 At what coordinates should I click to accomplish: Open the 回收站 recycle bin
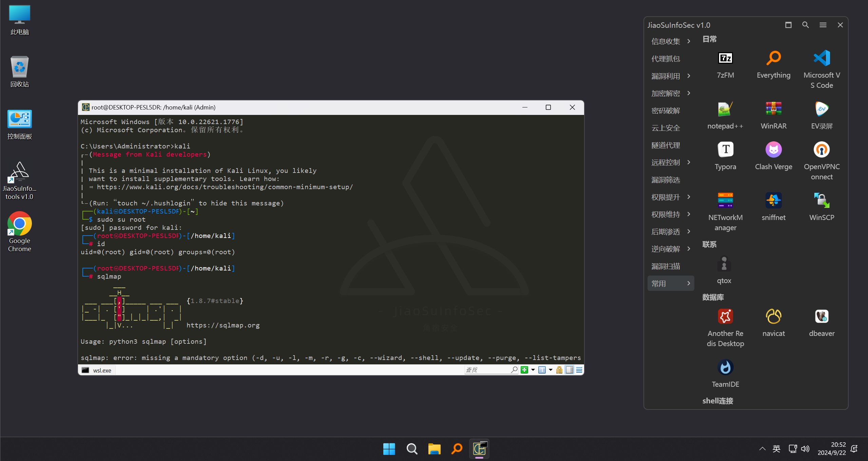click(19, 72)
